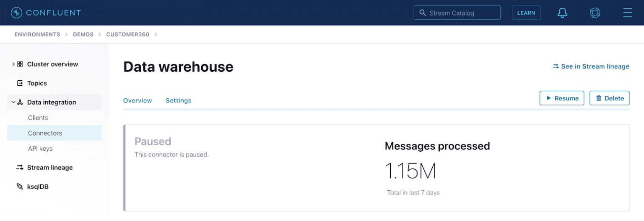Go to the DEMOS breadcrumb
Viewport: 644px width, 221px height.
coord(83,34)
